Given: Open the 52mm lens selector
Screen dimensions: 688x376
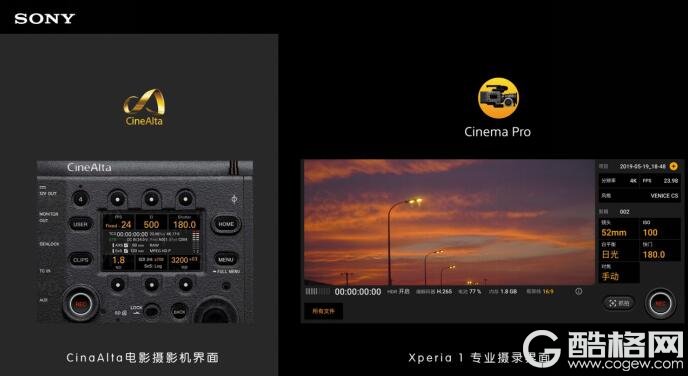Looking at the screenshot, I should (619, 229).
